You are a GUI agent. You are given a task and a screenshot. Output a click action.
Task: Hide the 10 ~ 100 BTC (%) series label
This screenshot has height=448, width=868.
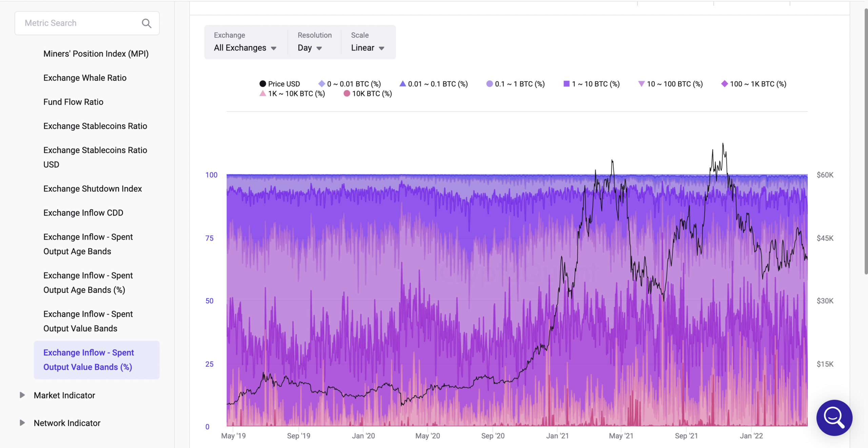pyautogui.click(x=675, y=84)
